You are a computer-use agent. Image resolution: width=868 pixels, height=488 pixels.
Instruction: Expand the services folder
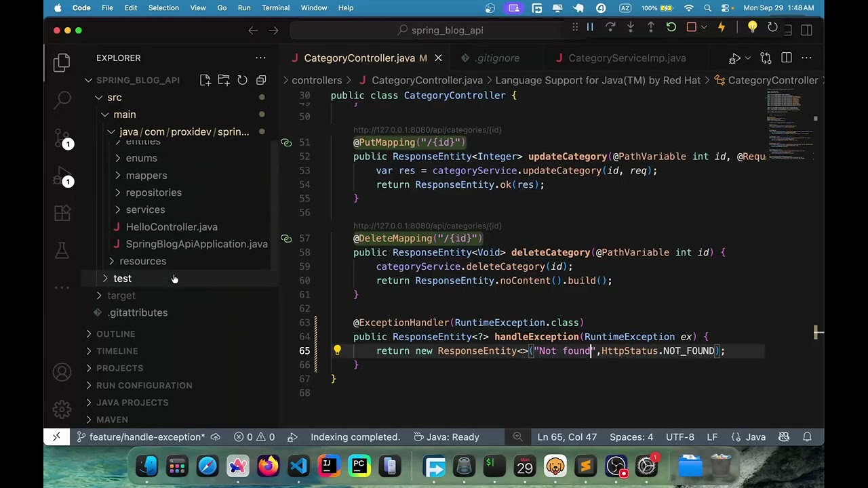118,209
